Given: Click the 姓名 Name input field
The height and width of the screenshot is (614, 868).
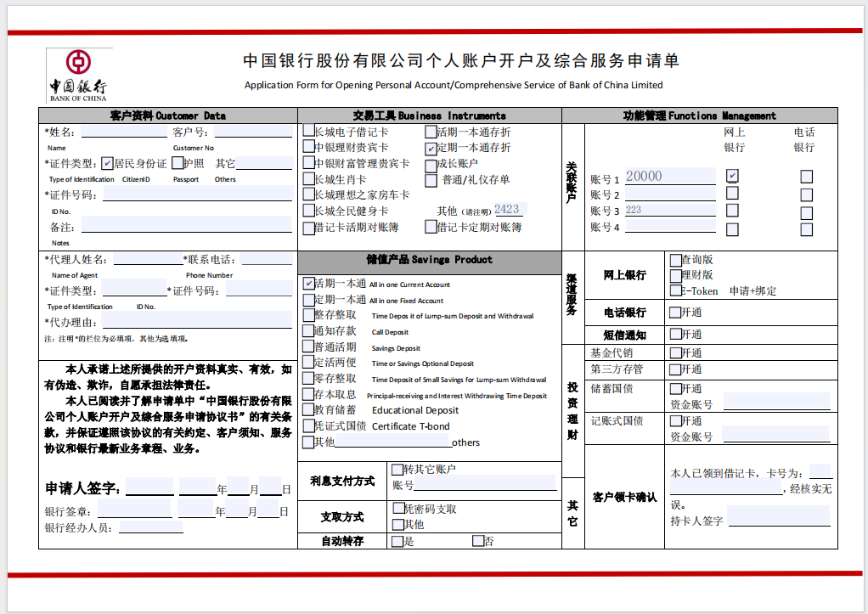Looking at the screenshot, I should click(124, 132).
